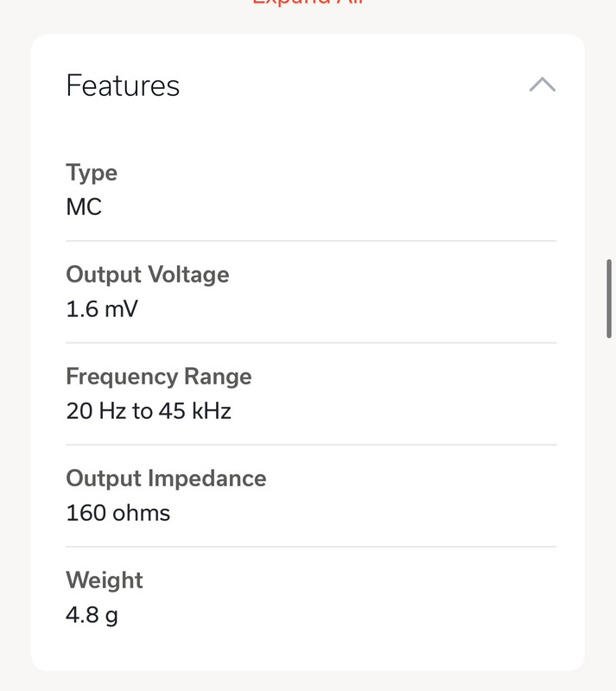This screenshot has height=691, width=616.
Task: Click the divider below 20 Hz to 45 kHz
Action: [311, 445]
